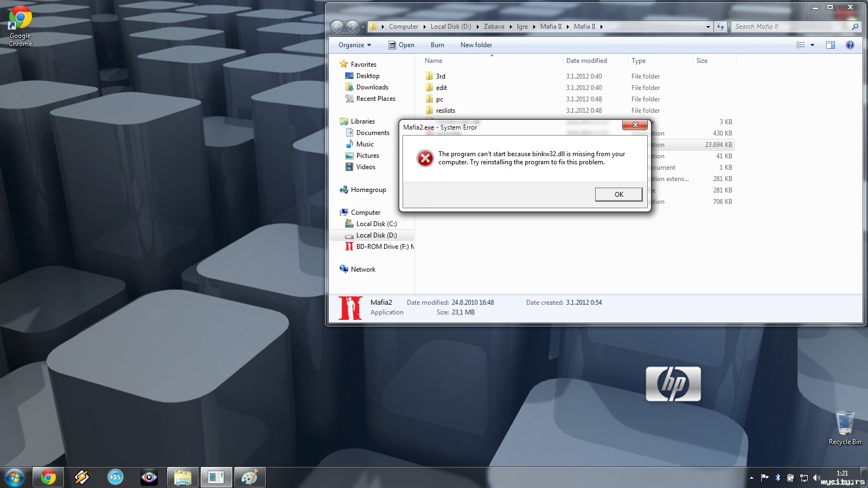Click the 23.694 KB size cell
The image size is (868, 488).
[718, 145]
